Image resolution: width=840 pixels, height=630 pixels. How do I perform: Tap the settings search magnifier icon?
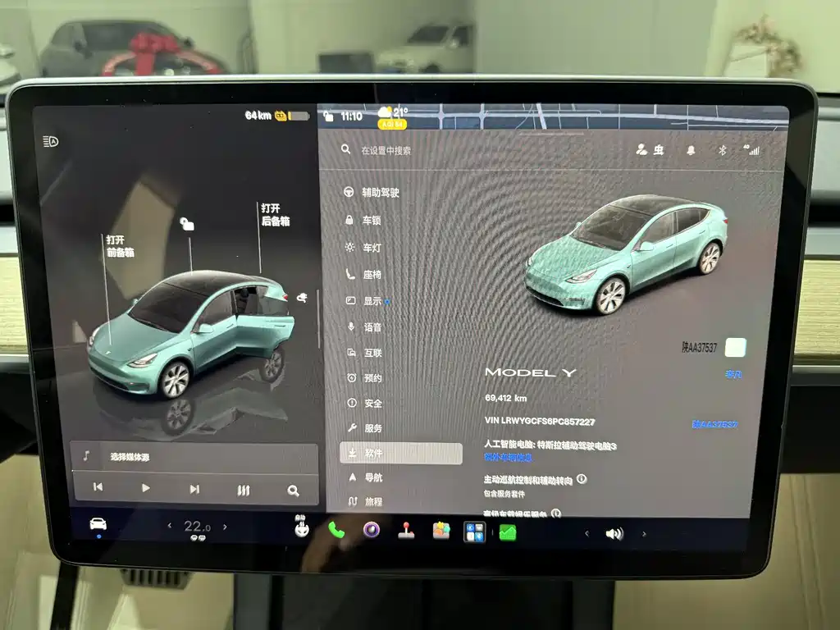346,149
